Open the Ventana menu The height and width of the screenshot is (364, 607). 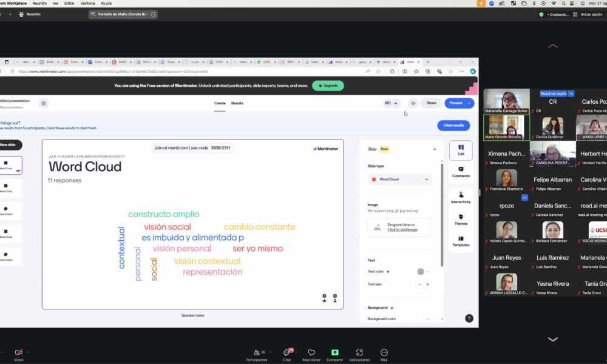(87, 3)
